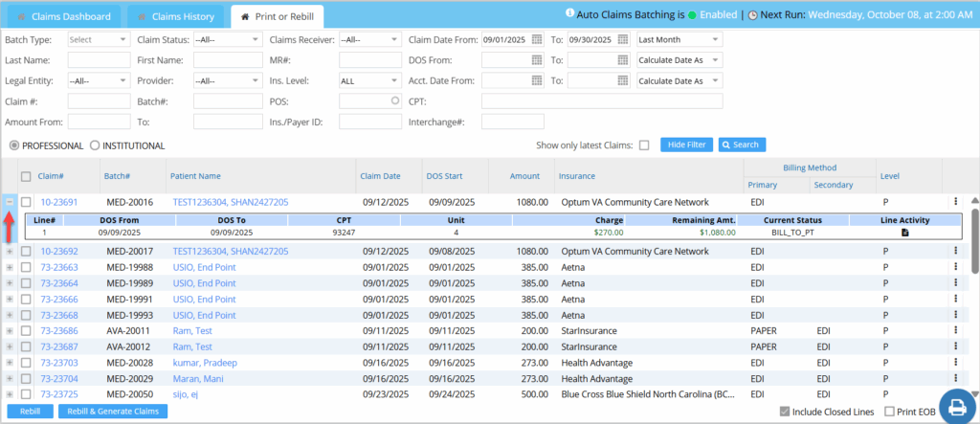Click the CPT input field

[601, 101]
